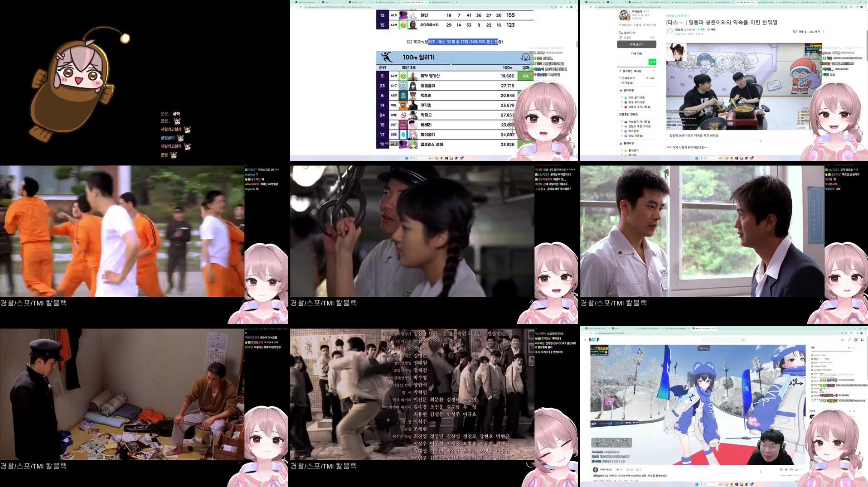Expand the [타스] dropdown in the post title
Screen dimensions: 868x487
(681, 23)
